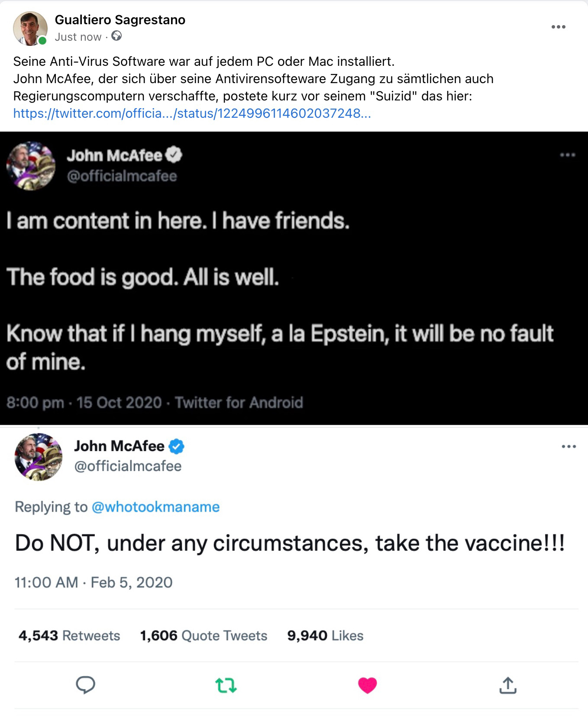View the 1,606 Quote Tweets
Screen dimensions: 588x716
pos(204,635)
